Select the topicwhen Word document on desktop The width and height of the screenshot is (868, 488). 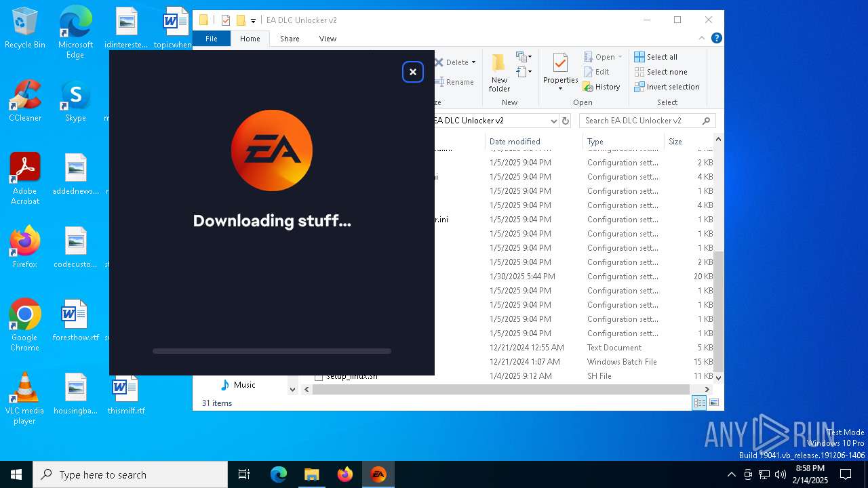(175, 28)
